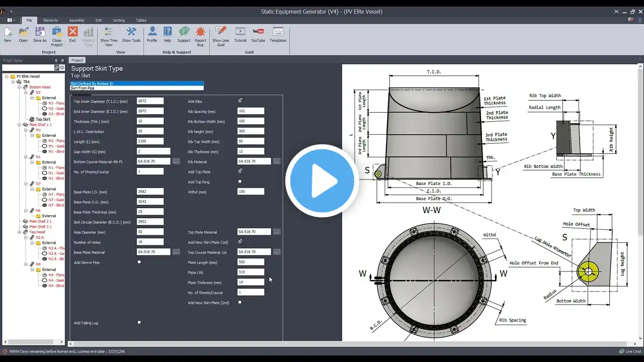Click the New project icon
This screenshot has height=362, width=644.
pyautogui.click(x=8, y=34)
